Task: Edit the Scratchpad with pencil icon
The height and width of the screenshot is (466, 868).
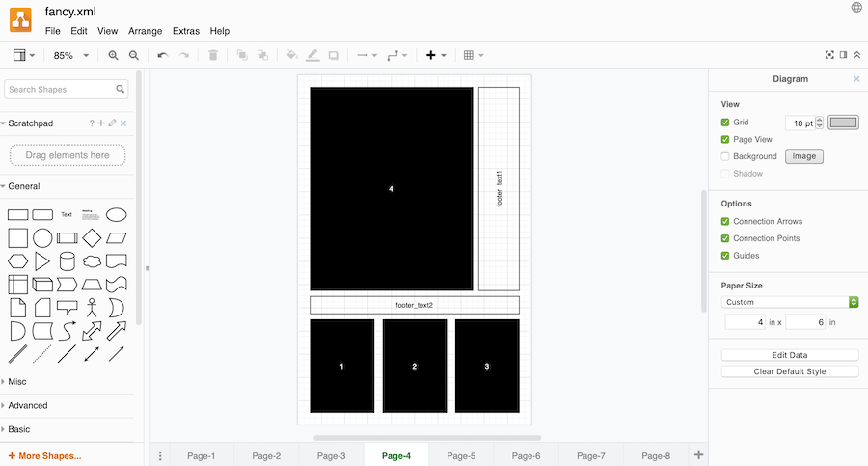Action: coord(113,123)
